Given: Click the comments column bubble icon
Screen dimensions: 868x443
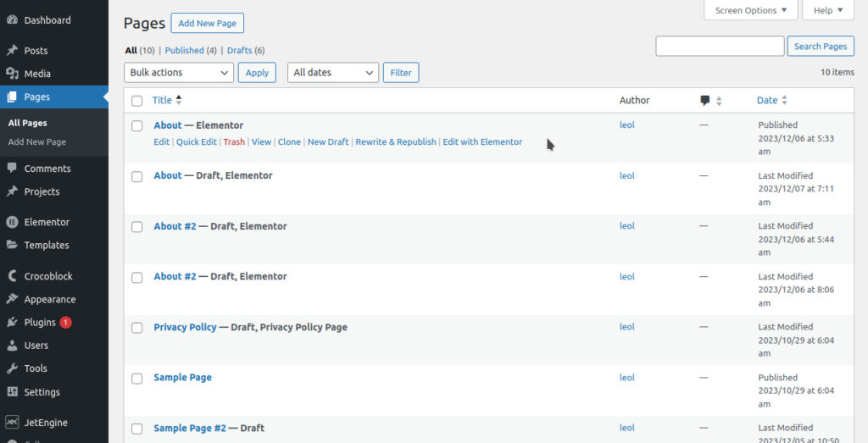Looking at the screenshot, I should (704, 101).
